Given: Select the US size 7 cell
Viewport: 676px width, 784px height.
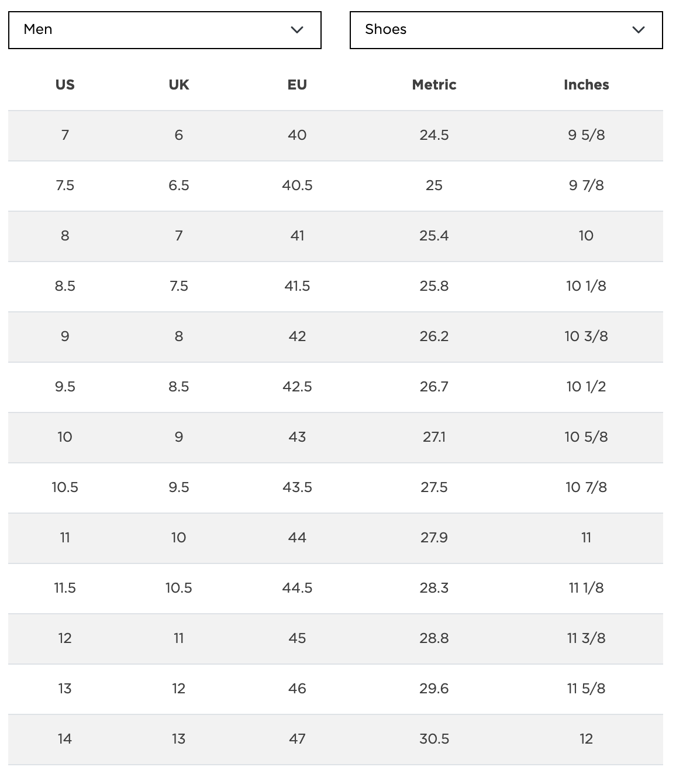Looking at the screenshot, I should pos(65,135).
